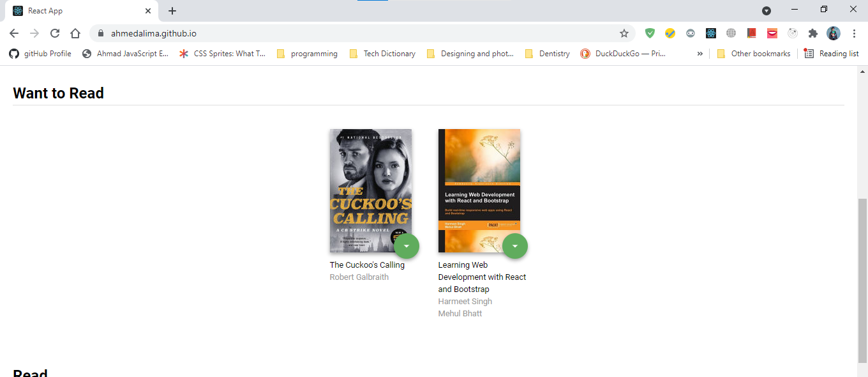
Task: Click author name Harmeet Singh
Action: pyautogui.click(x=465, y=301)
